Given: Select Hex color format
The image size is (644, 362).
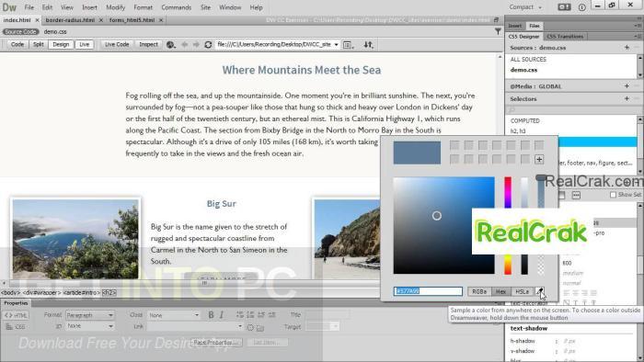Looking at the screenshot, I should (500, 291).
